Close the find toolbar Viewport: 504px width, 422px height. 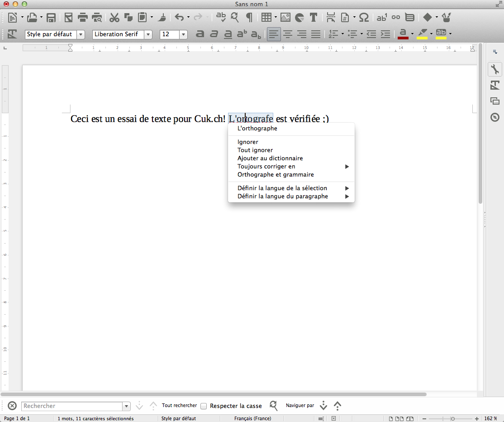[12, 406]
